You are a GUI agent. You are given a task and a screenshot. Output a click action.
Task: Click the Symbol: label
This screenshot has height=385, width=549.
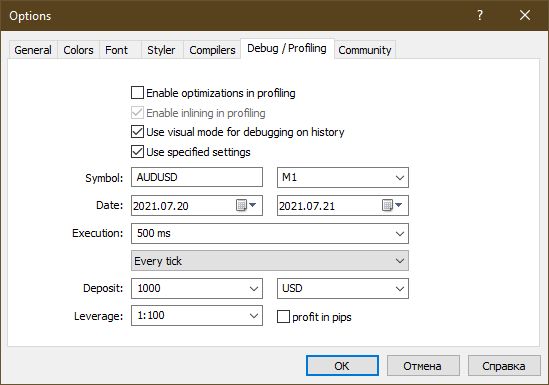pyautogui.click(x=104, y=178)
